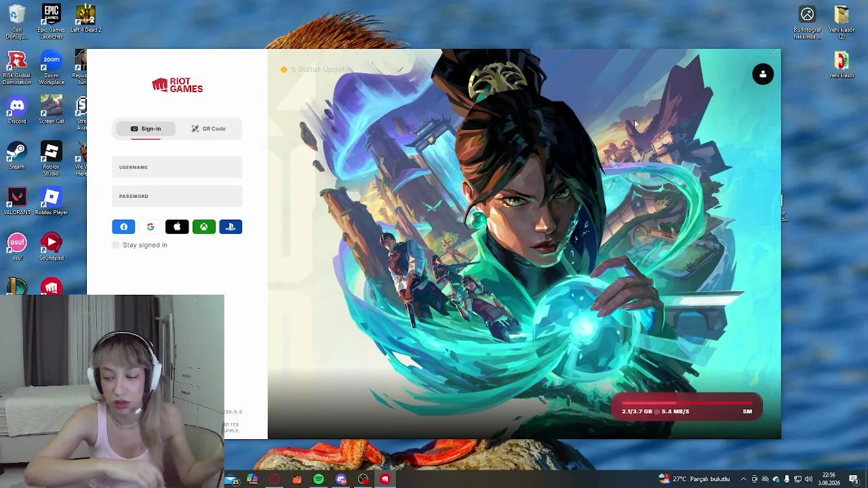Select the Recycle Bin desktop icon
868x488 pixels.
[17, 22]
